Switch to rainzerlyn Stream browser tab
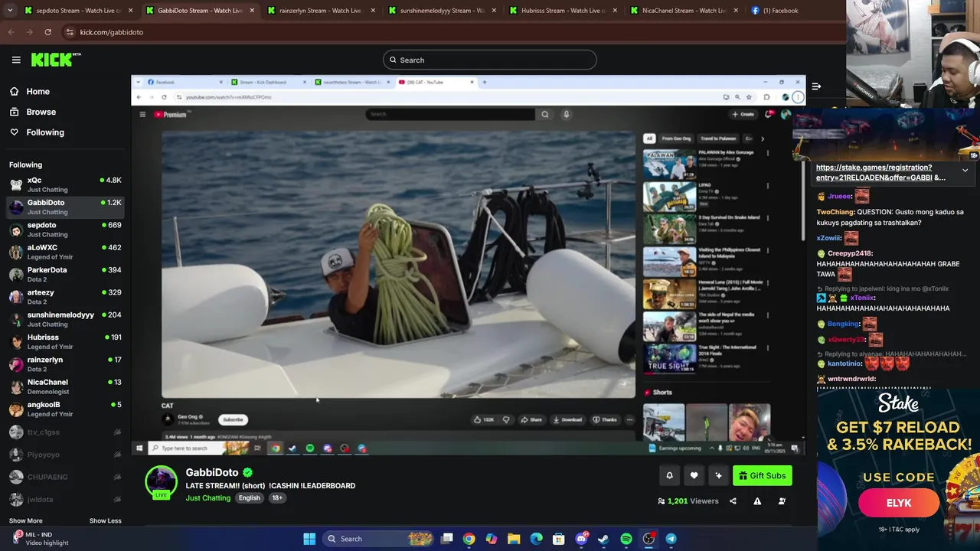This screenshot has height=551, width=980. point(320,11)
